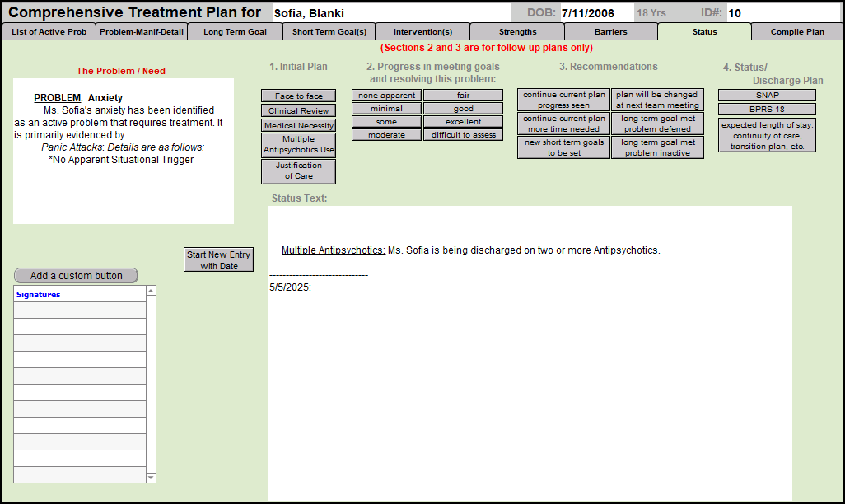Click 'new short term goals to be set'

(563, 147)
